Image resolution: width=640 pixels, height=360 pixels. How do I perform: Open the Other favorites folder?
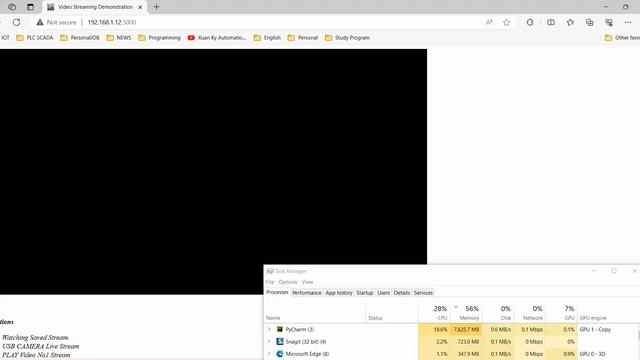coord(622,38)
